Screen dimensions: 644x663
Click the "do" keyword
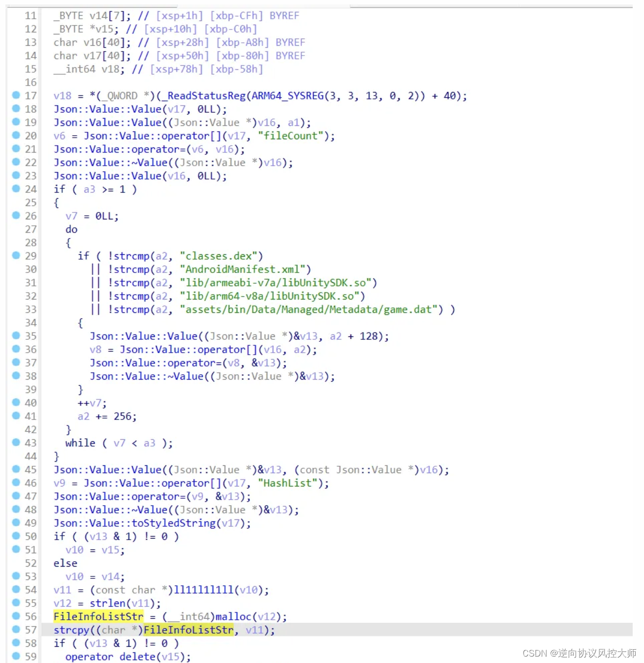[x=71, y=229]
